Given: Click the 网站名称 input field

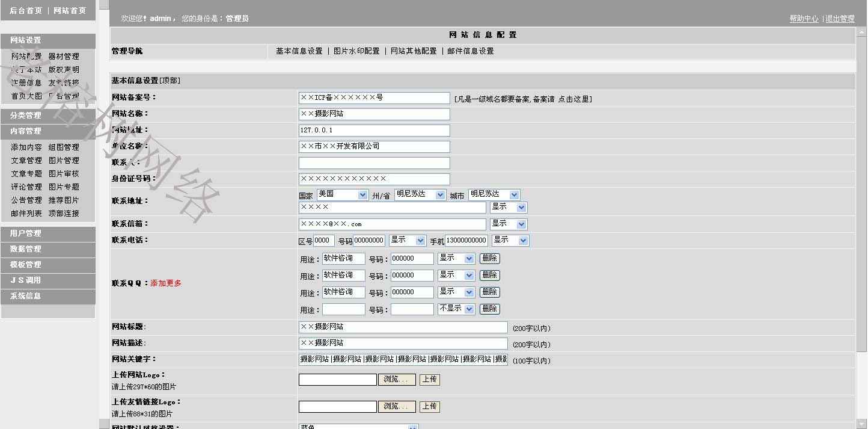Looking at the screenshot, I should (374, 114).
